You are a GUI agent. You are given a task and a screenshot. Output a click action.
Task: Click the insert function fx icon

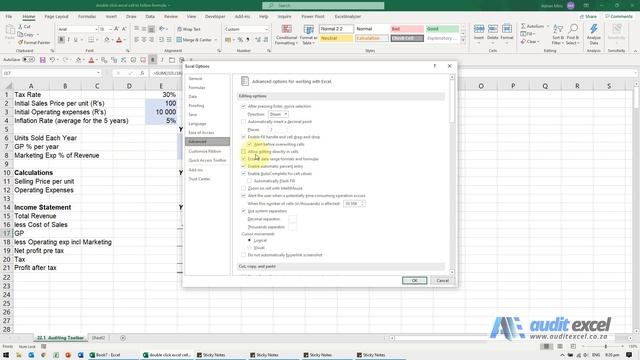(x=142, y=73)
